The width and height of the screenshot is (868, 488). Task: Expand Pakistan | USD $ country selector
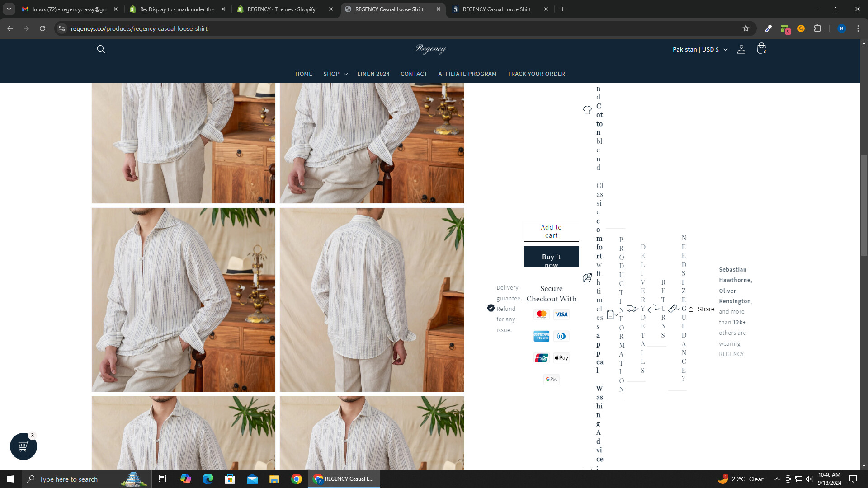point(700,49)
